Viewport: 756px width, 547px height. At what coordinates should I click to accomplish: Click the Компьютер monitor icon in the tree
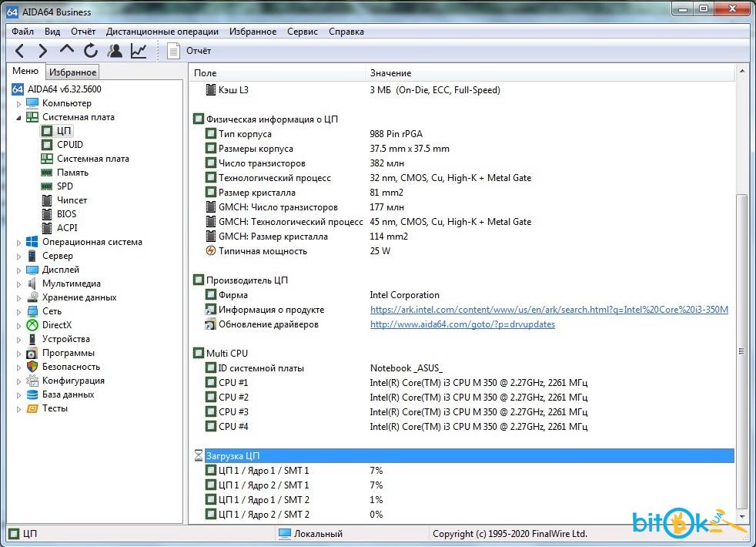32,103
